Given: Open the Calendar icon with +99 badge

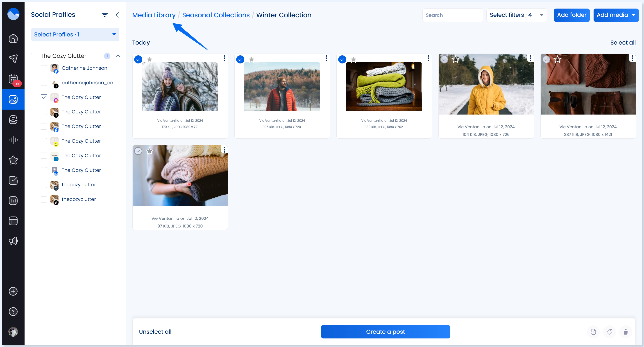Looking at the screenshot, I should click(x=13, y=79).
